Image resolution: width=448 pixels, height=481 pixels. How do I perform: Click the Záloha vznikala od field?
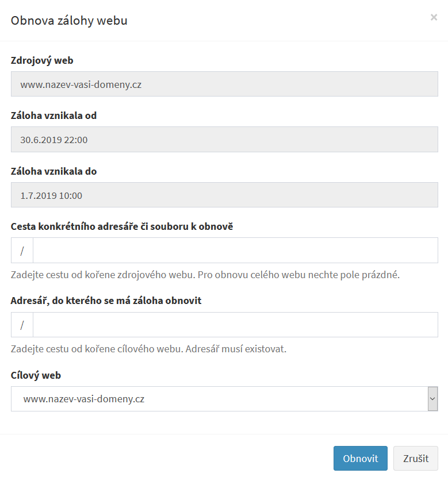224,140
